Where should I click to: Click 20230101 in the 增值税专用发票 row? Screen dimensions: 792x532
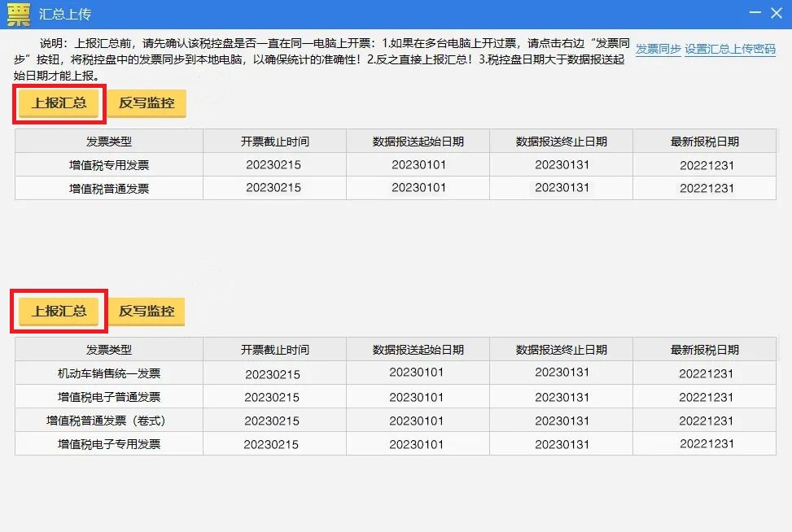coord(418,165)
